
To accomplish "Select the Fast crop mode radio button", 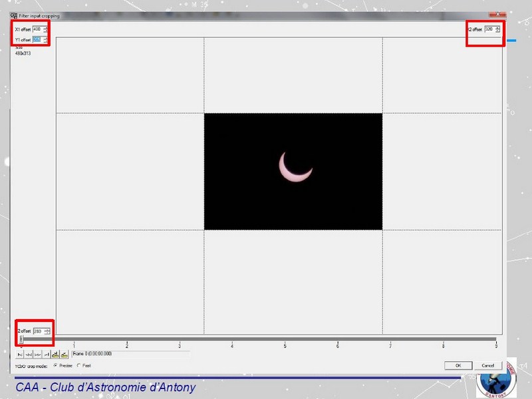I will pos(79,365).
